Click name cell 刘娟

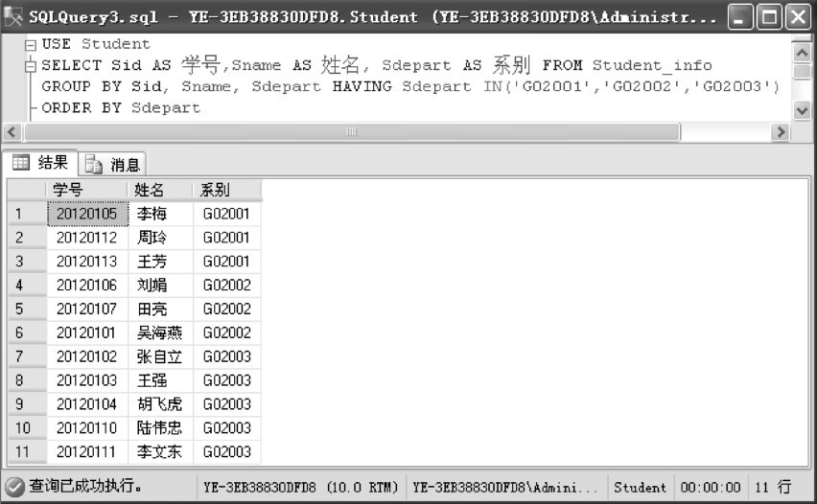pyautogui.click(x=160, y=286)
